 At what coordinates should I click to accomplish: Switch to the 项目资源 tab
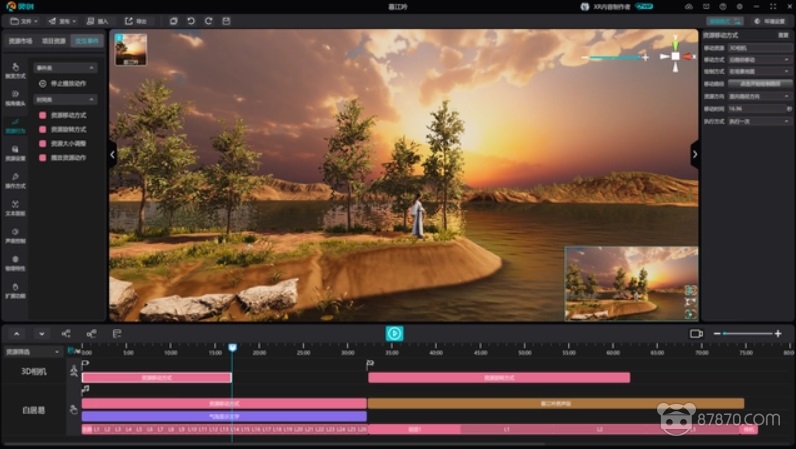[53, 41]
